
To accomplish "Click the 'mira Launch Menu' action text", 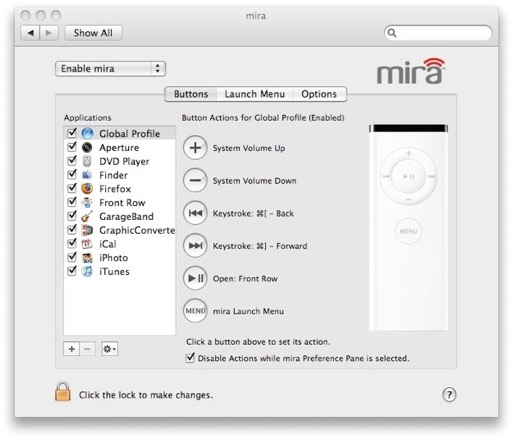I will [x=248, y=311].
